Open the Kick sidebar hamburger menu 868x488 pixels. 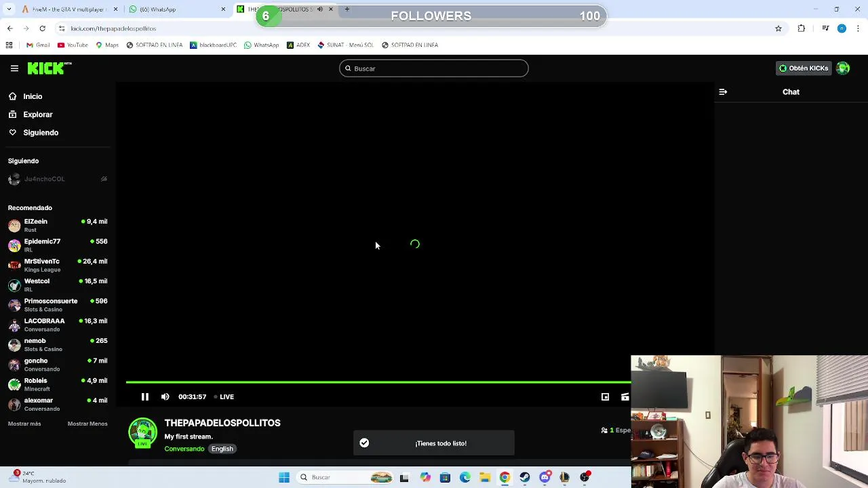[14, 68]
